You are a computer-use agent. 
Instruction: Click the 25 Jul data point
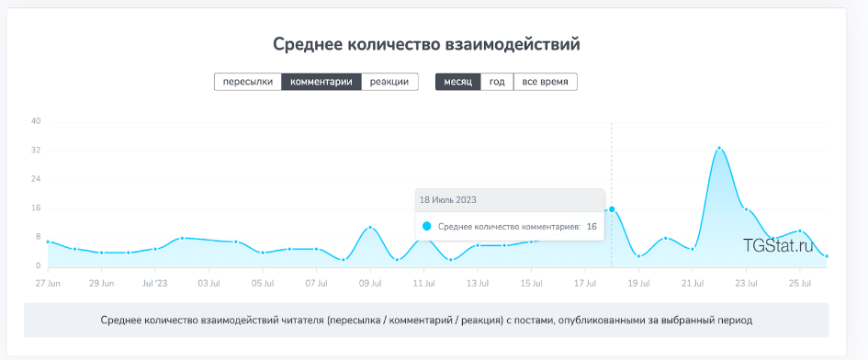point(799,231)
